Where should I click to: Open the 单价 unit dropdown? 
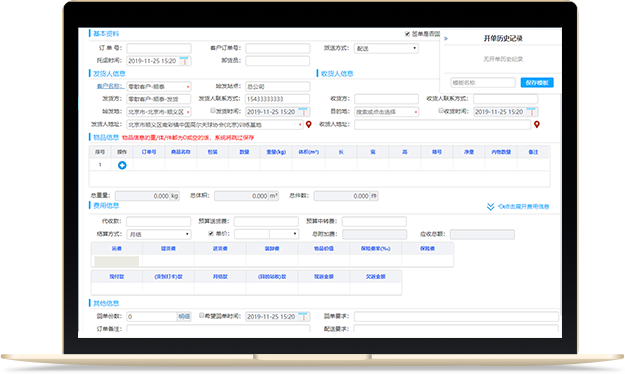click(284, 234)
